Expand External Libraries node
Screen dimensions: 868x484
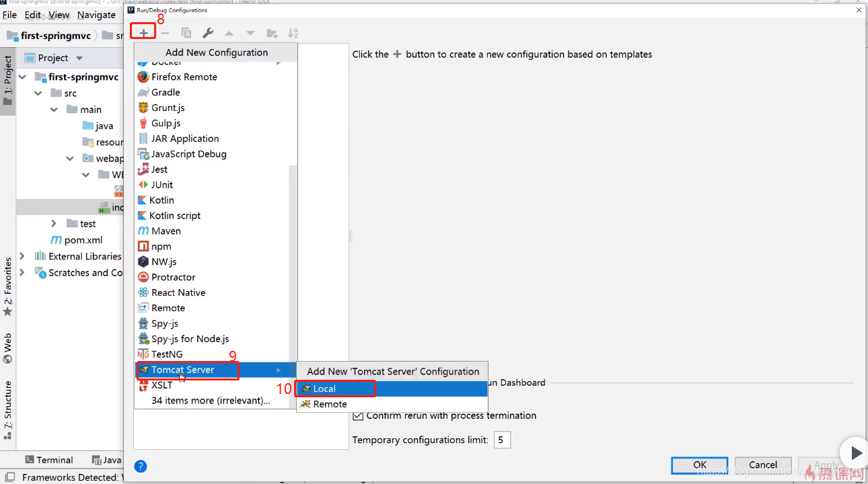22,256
